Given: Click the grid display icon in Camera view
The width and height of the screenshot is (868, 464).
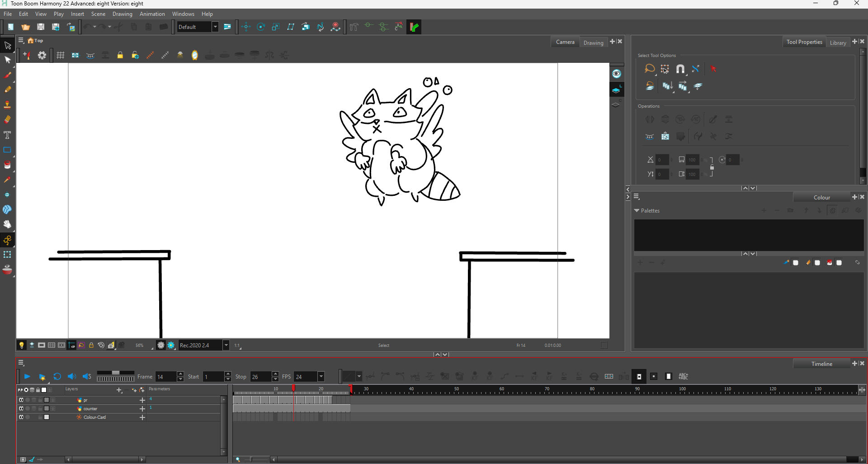Looking at the screenshot, I should point(61,55).
